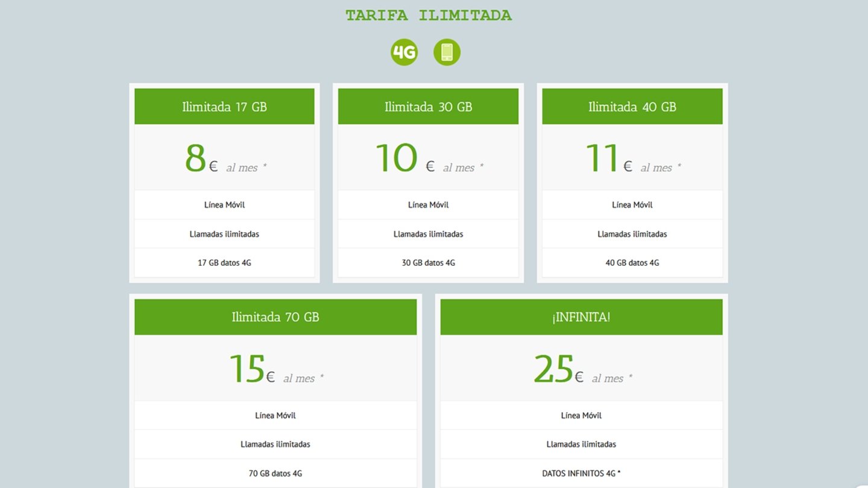Select the Ilimitada 30 GB plan header

(428, 107)
